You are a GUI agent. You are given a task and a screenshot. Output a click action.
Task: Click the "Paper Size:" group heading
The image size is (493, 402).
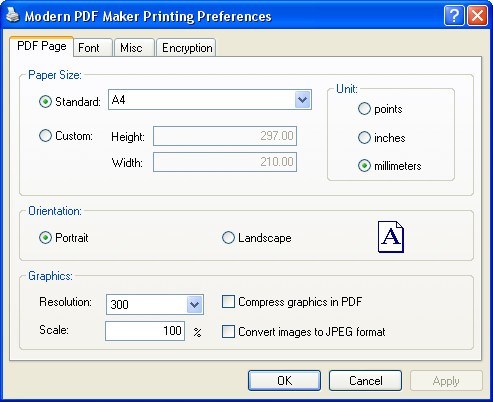(x=55, y=75)
